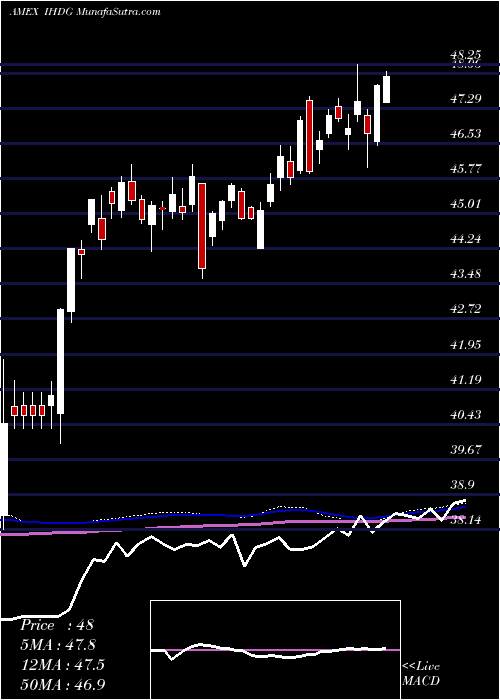
Task: Click the 5MA : 47.8 readout
Action: [x=58, y=645]
